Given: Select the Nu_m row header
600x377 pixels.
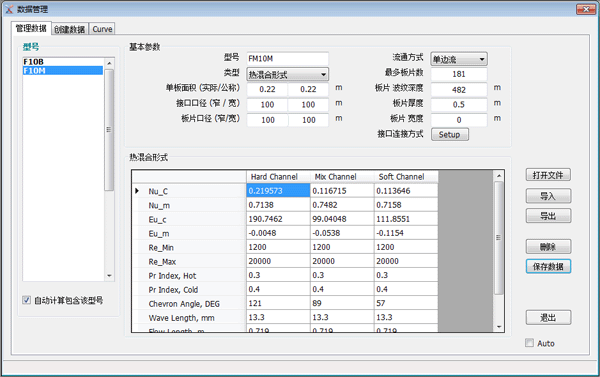Looking at the screenshot, I should click(189, 205).
